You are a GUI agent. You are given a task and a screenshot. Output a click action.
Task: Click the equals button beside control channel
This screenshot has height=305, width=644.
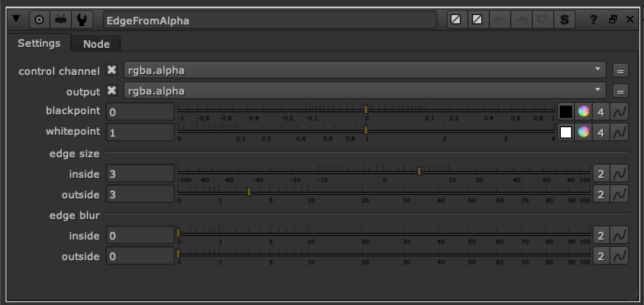click(620, 70)
